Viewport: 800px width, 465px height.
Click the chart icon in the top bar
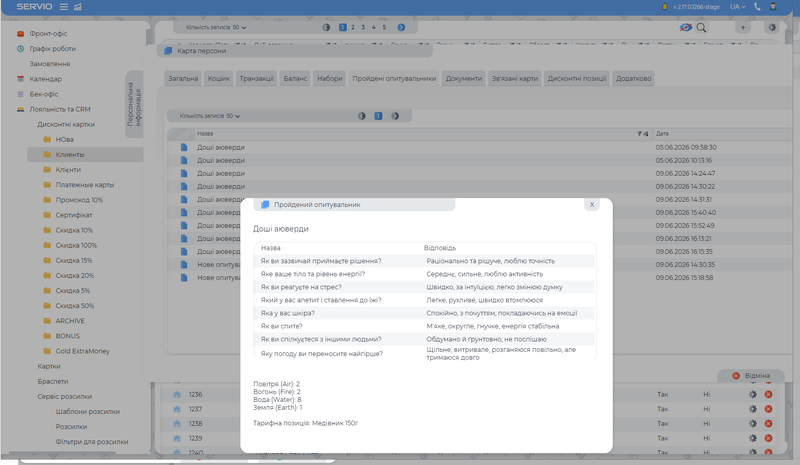(78, 7)
